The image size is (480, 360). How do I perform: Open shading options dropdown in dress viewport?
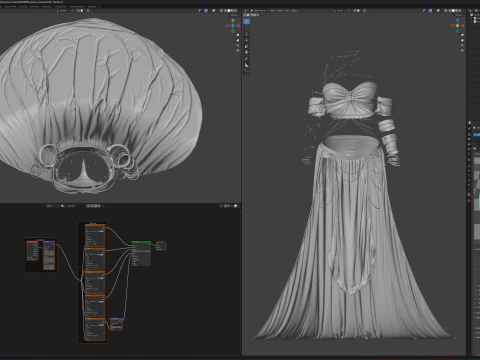click(x=463, y=10)
